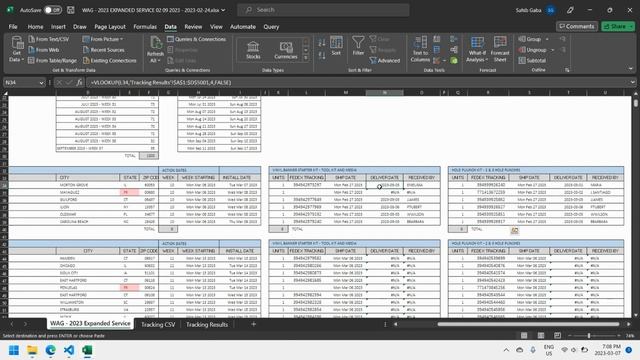Switch to the Home ribbon tab

[x=36, y=27]
